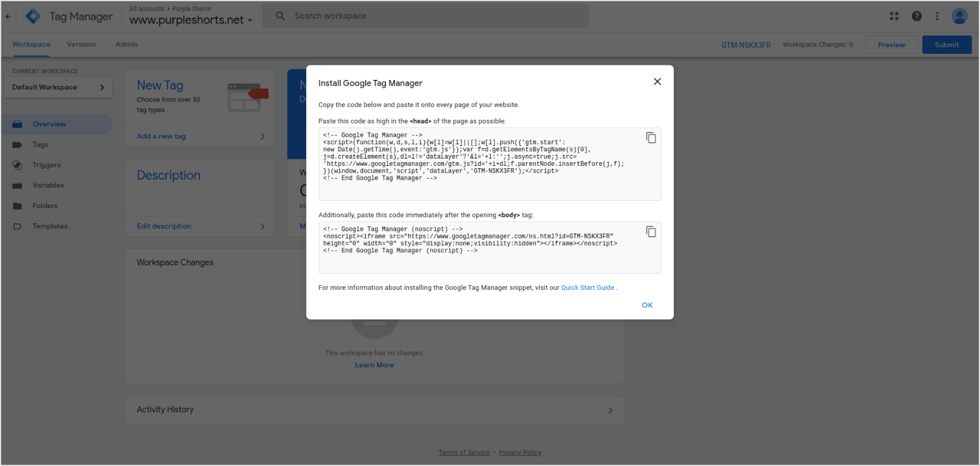Click the Submit button
Image resolution: width=980 pixels, height=466 pixels.
[x=947, y=45]
